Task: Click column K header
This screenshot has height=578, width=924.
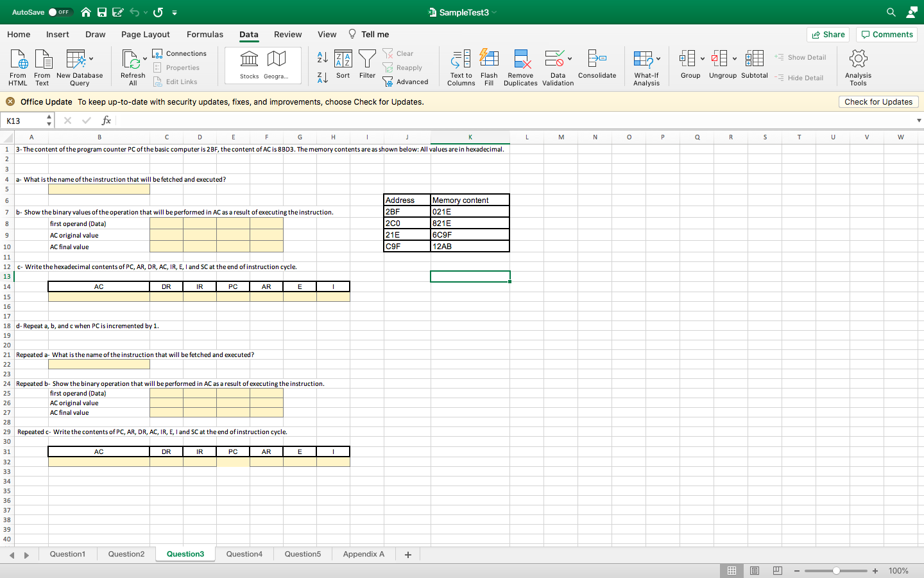Action: pyautogui.click(x=470, y=137)
